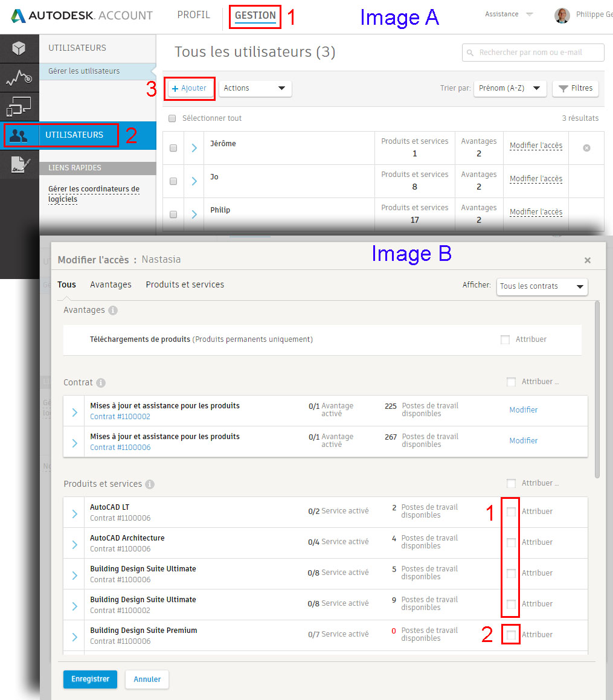Open the Assistance dropdown menu
The width and height of the screenshot is (613, 700).
click(x=509, y=14)
